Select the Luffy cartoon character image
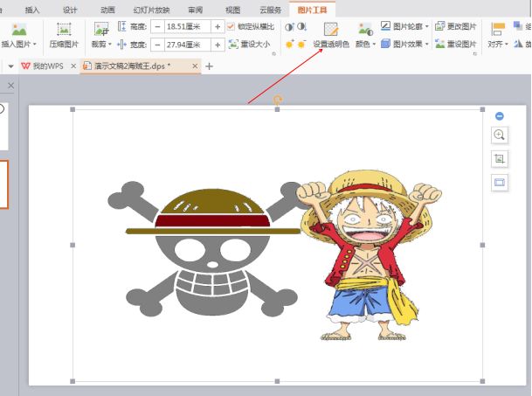The image size is (532, 396). 370,254
